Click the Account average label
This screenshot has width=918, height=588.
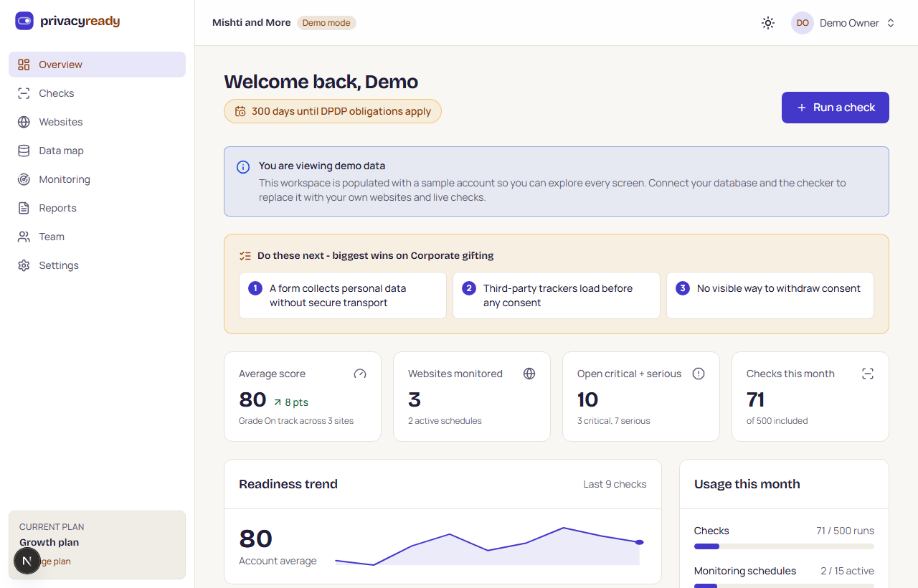point(278,561)
